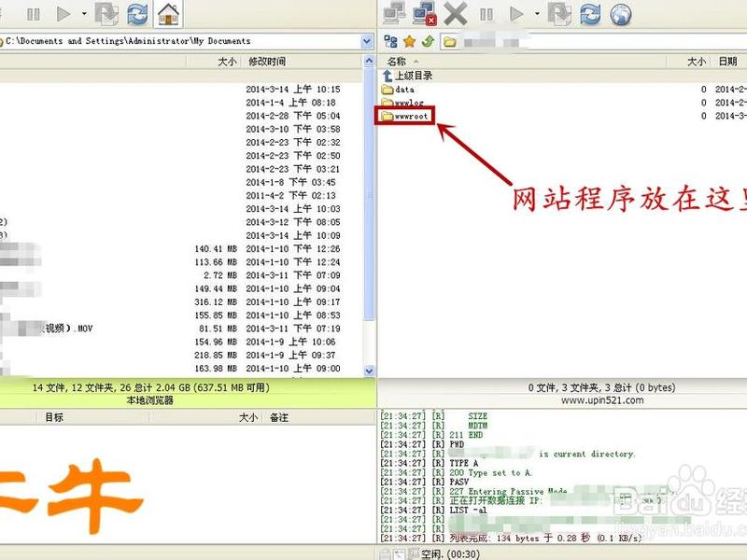Screen dimensions: 747x560
Task: Select the local row dated 2014-3-14 上午 10:15
Action: tap(181, 90)
